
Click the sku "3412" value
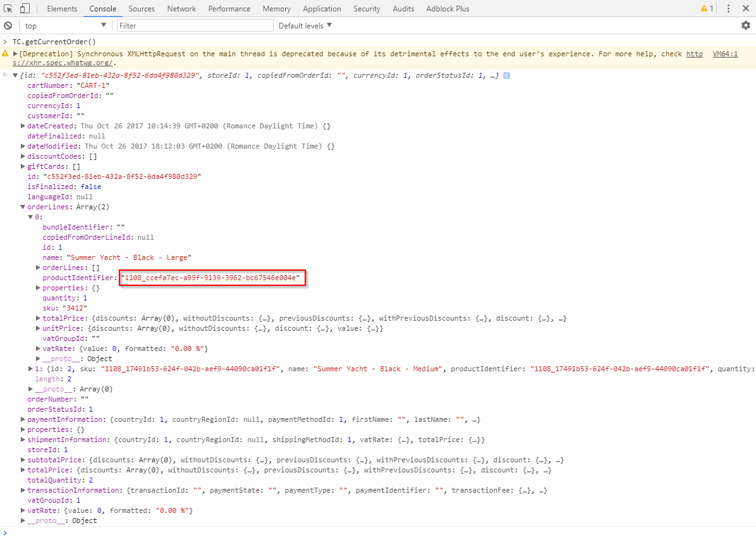pos(75,308)
